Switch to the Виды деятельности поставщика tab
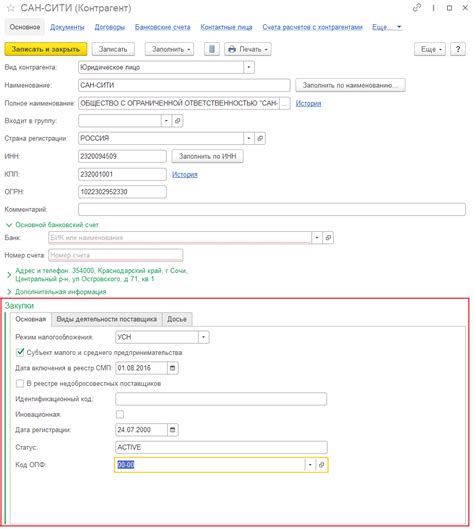 pos(107,319)
